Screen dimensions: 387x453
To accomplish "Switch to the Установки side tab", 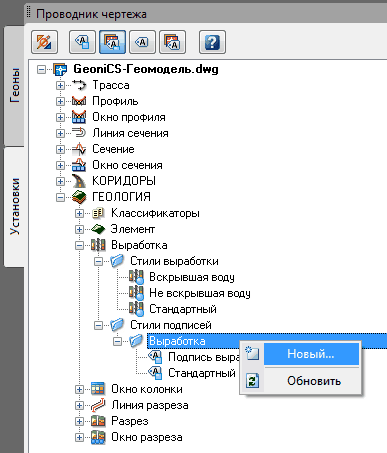I will [x=14, y=207].
